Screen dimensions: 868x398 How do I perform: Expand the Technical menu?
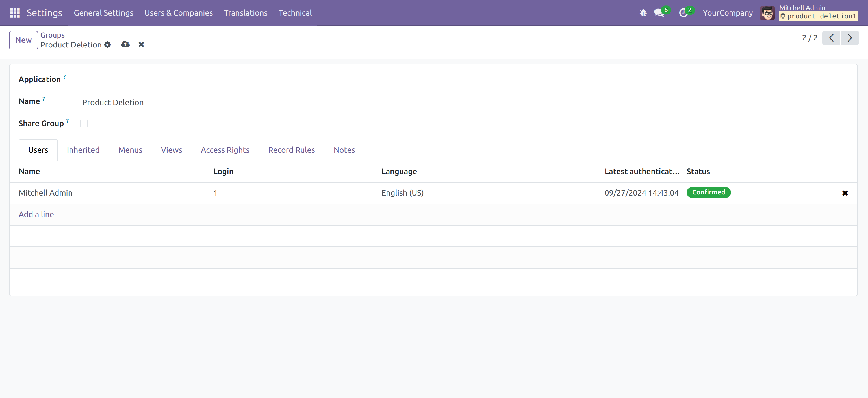pos(295,13)
